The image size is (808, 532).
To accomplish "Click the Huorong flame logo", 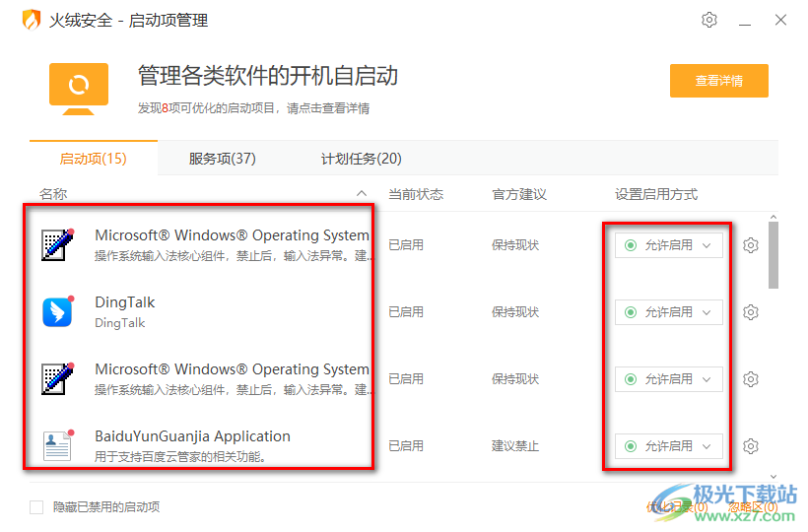I will pyautogui.click(x=32, y=20).
